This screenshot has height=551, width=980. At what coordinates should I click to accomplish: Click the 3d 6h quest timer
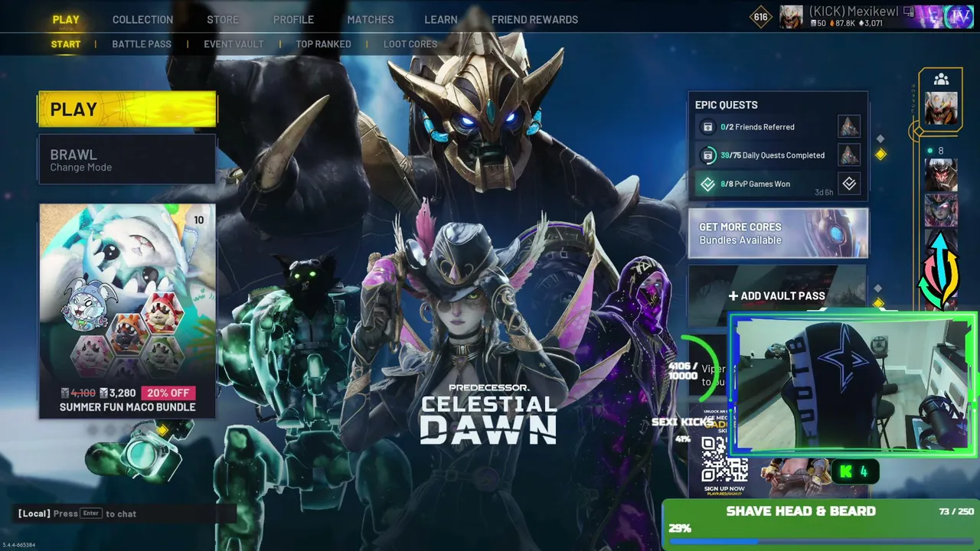tap(824, 192)
